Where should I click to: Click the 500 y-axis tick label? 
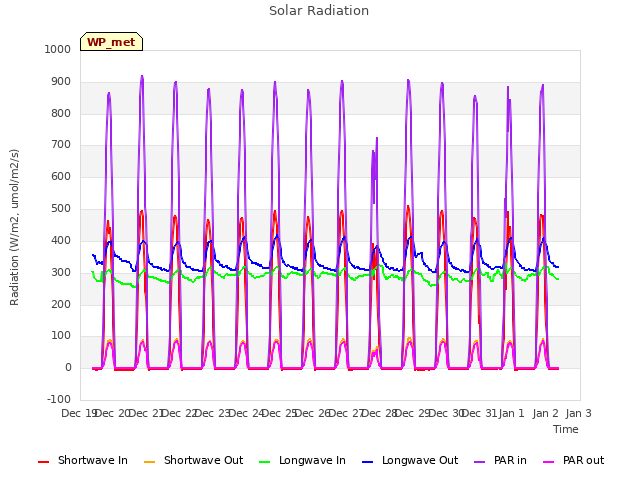(60, 209)
